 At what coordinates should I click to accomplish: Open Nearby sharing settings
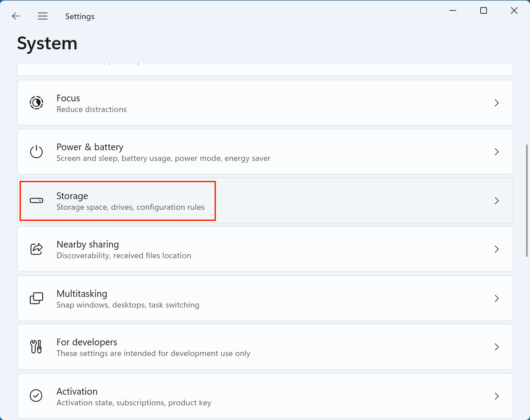tap(265, 249)
